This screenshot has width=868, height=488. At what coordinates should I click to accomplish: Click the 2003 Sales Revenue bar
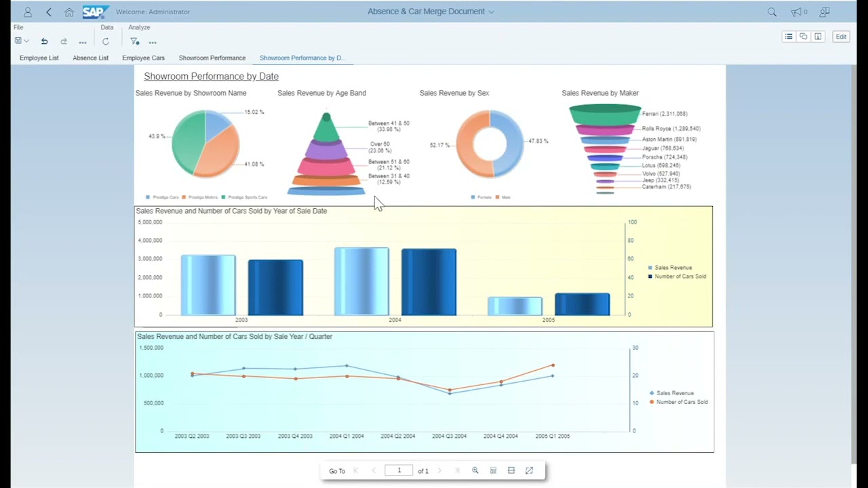click(208, 285)
